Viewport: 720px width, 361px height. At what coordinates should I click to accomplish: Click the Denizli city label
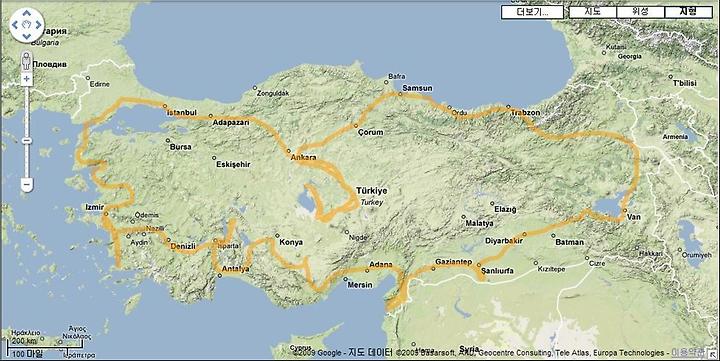point(183,247)
